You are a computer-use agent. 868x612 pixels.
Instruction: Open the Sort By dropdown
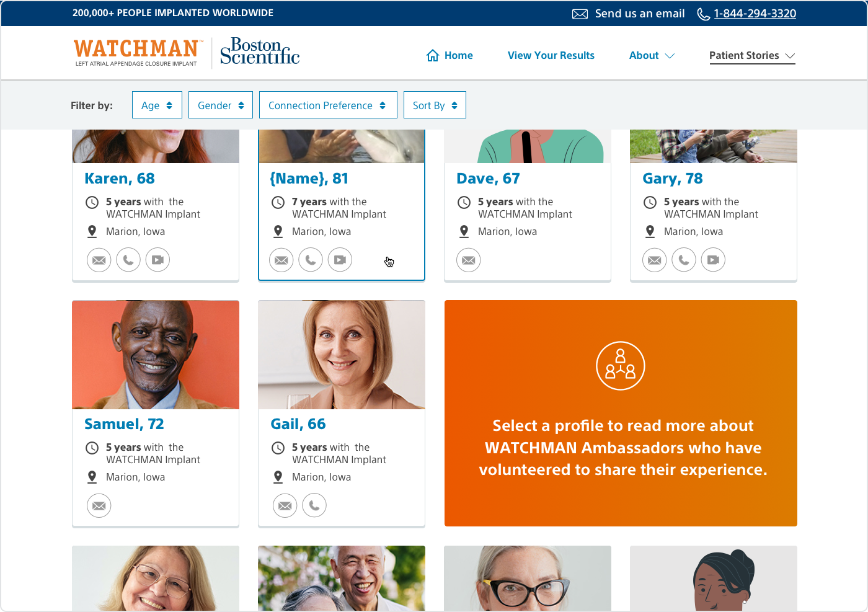pos(435,105)
